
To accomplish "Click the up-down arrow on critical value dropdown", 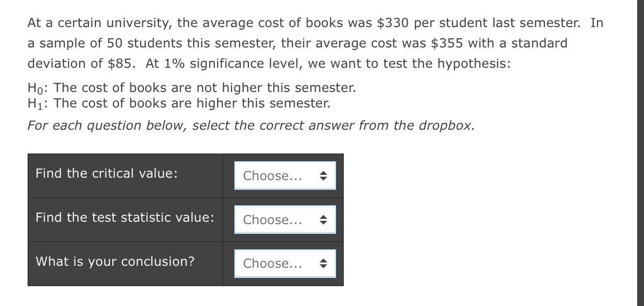I will [323, 175].
